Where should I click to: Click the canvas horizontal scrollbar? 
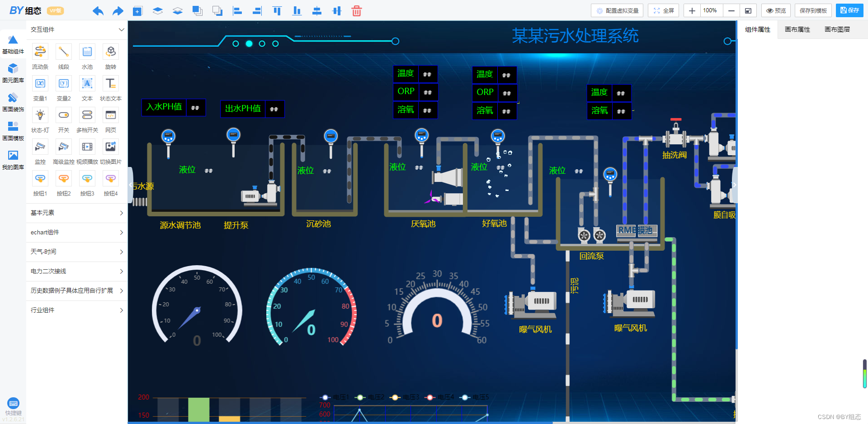click(x=340, y=423)
